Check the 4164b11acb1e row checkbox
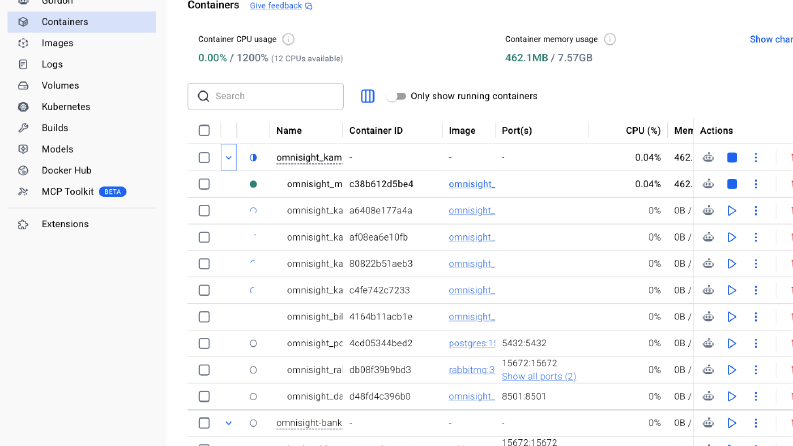The height and width of the screenshot is (446, 793). (204, 317)
